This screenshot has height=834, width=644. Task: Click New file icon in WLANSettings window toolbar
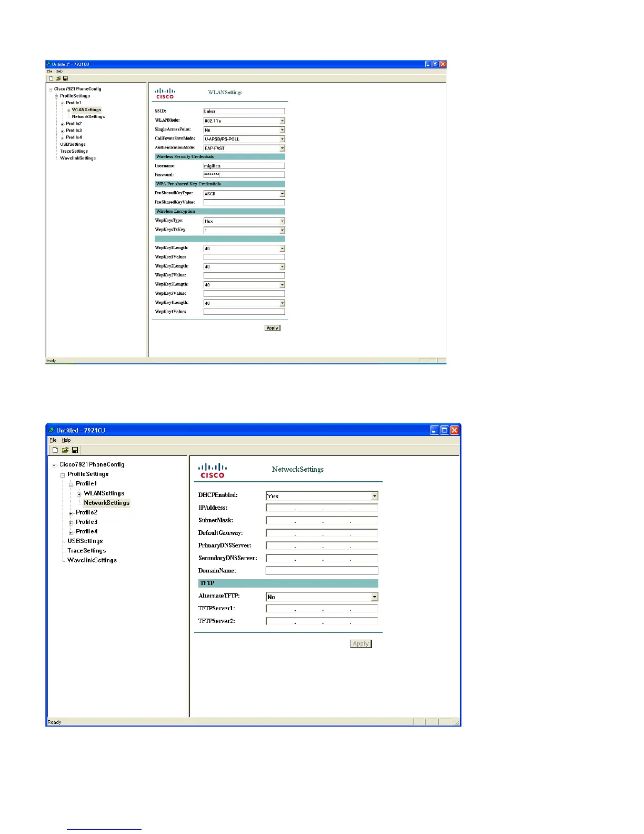52,78
